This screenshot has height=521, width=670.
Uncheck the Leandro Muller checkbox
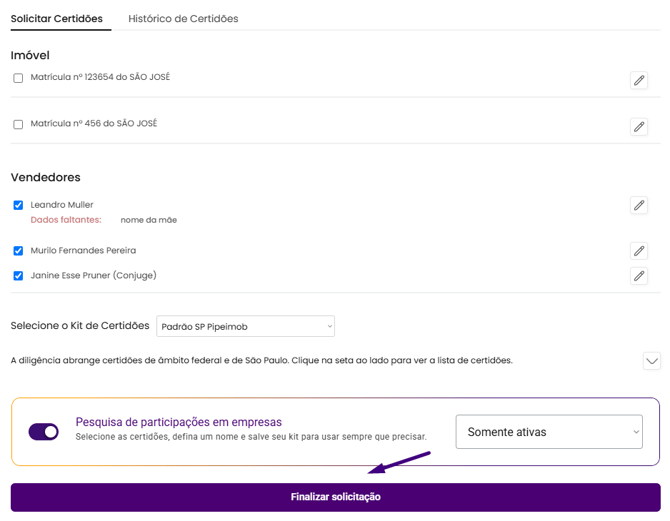click(x=18, y=205)
